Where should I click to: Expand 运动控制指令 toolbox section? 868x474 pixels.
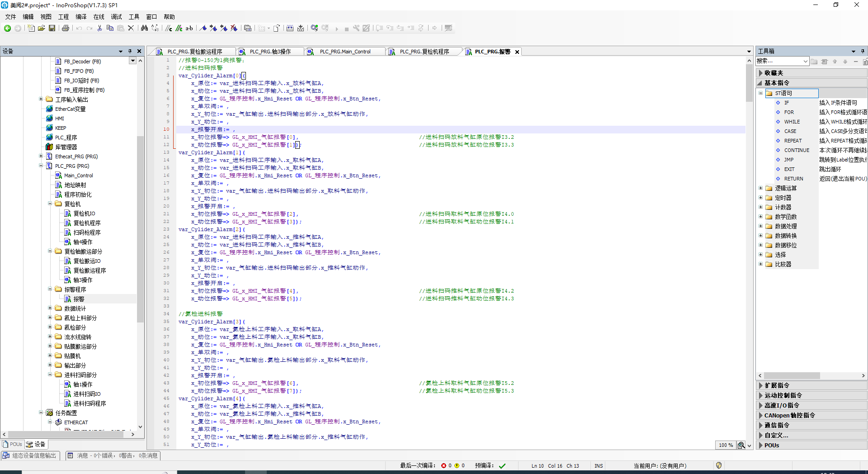click(x=811, y=395)
